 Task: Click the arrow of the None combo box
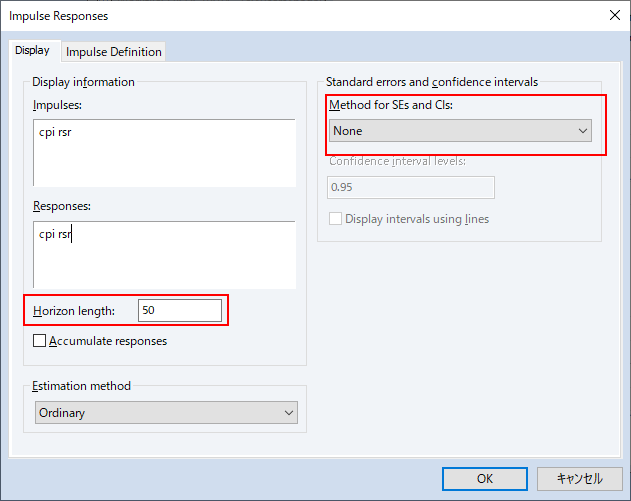pyautogui.click(x=583, y=131)
